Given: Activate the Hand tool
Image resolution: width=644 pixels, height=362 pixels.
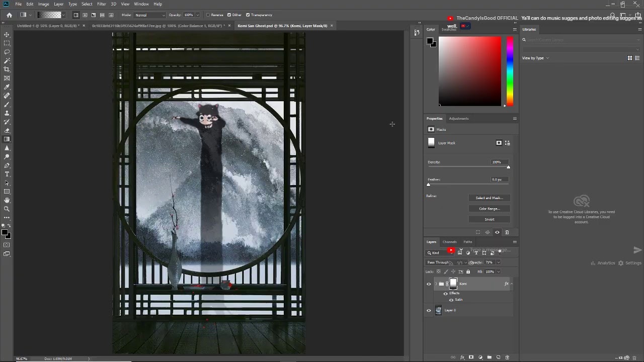Looking at the screenshot, I should tap(7, 200).
